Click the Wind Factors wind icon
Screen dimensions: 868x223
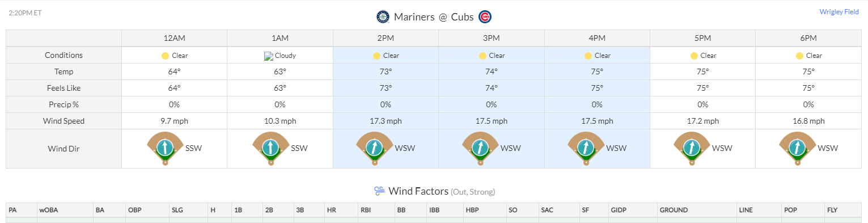pyautogui.click(x=379, y=191)
